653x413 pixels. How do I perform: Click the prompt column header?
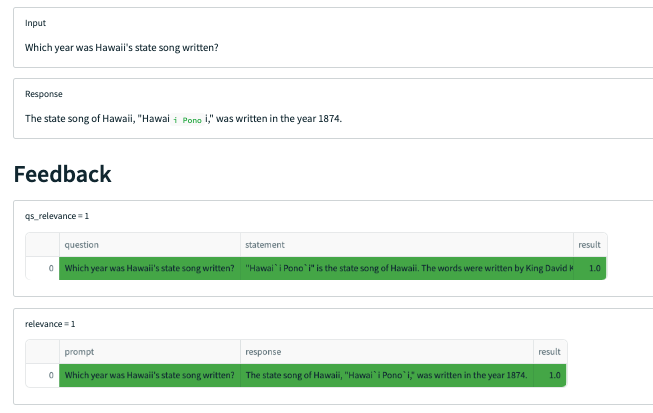[x=149, y=352]
